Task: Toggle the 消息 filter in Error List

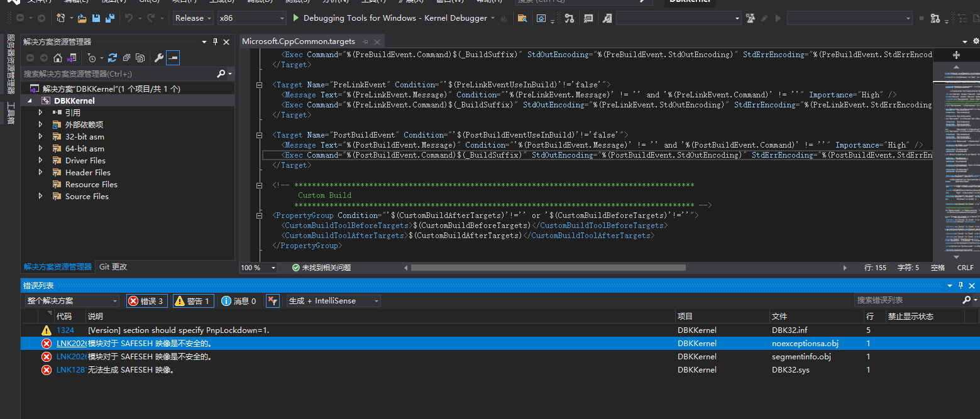Action: pyautogui.click(x=238, y=300)
